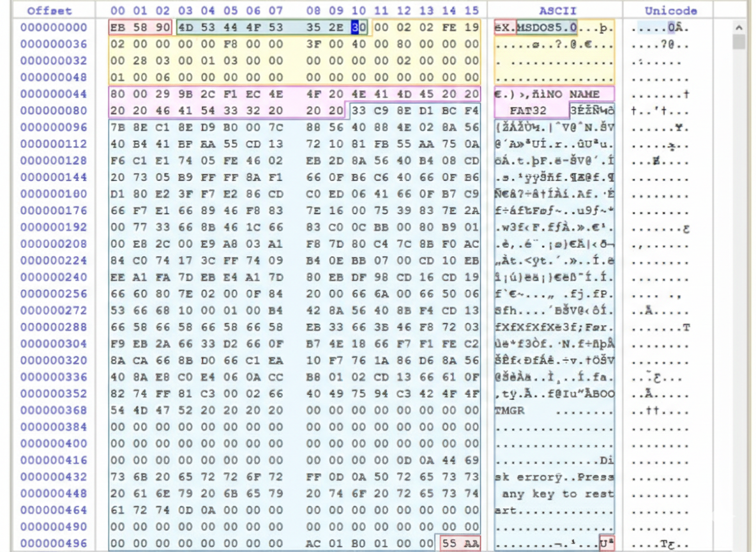Select offset 000000288 row label
This screenshot has height=552, width=756.
[x=54, y=327]
